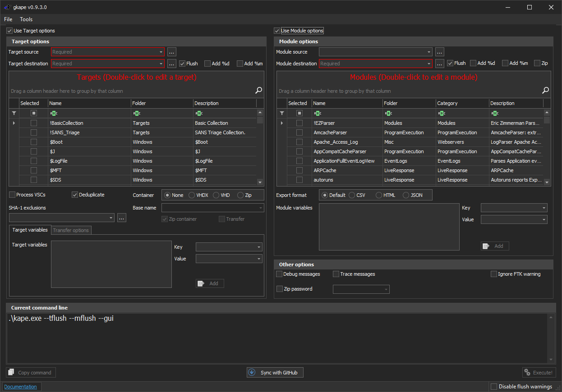Click the search magnifier in Modules grid

point(545,91)
